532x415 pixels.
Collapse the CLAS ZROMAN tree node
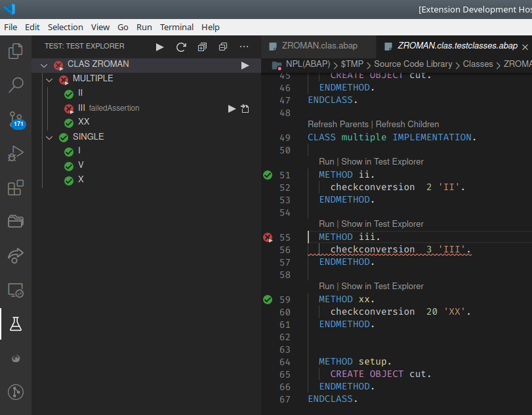click(44, 65)
